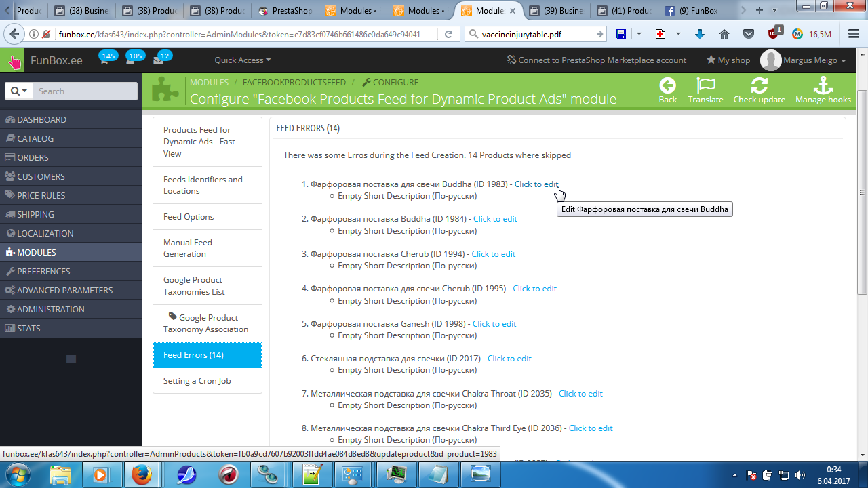The width and height of the screenshot is (868, 488).
Task: Show hidden system tray icons arrow
Action: 735,474
